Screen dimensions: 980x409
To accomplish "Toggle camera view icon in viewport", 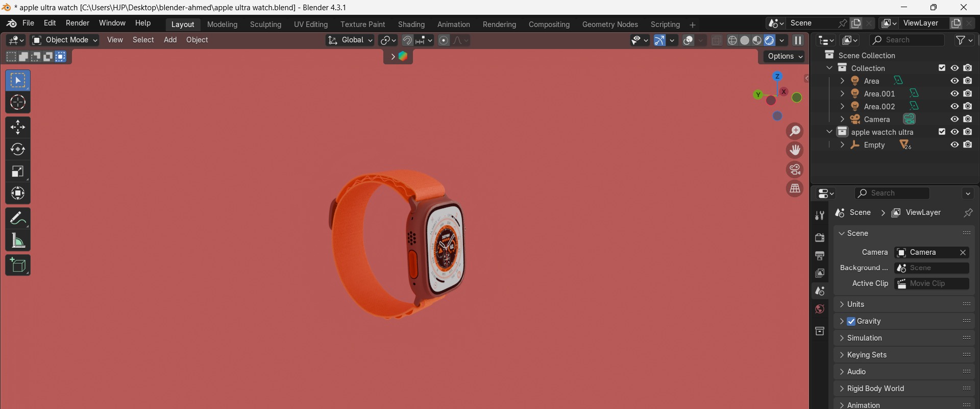I will 795,169.
